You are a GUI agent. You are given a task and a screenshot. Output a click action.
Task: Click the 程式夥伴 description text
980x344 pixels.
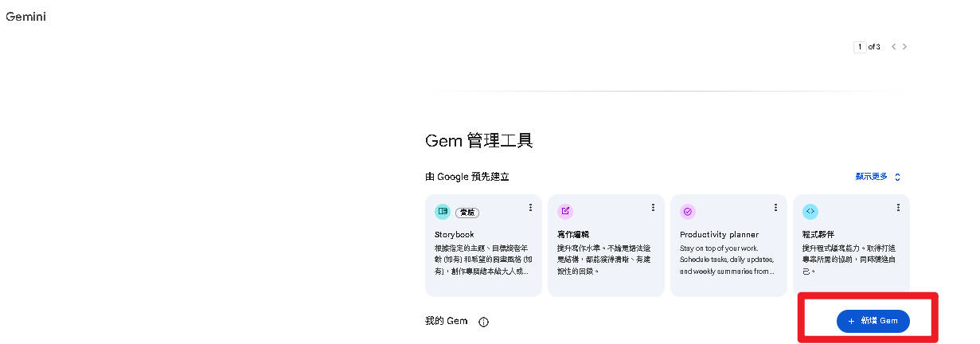coord(849,260)
